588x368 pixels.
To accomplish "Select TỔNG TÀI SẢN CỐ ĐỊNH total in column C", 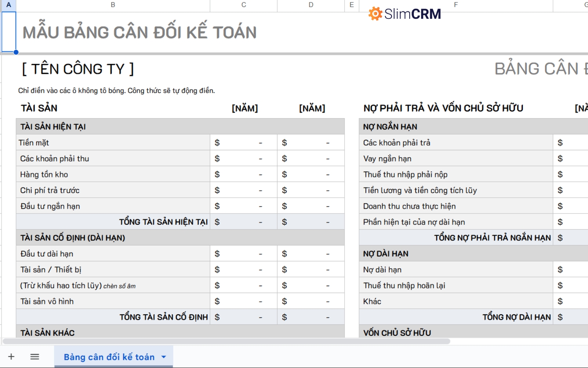I will tap(243, 317).
